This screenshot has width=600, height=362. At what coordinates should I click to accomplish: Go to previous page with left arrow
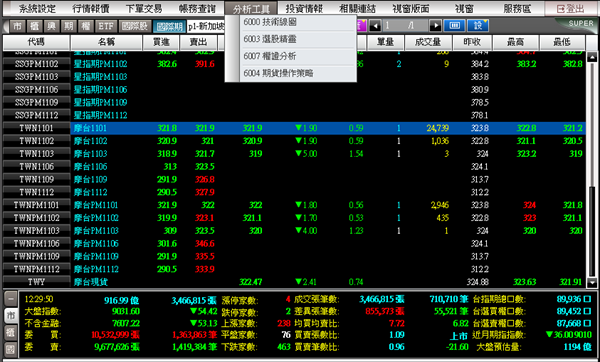pos(375,26)
